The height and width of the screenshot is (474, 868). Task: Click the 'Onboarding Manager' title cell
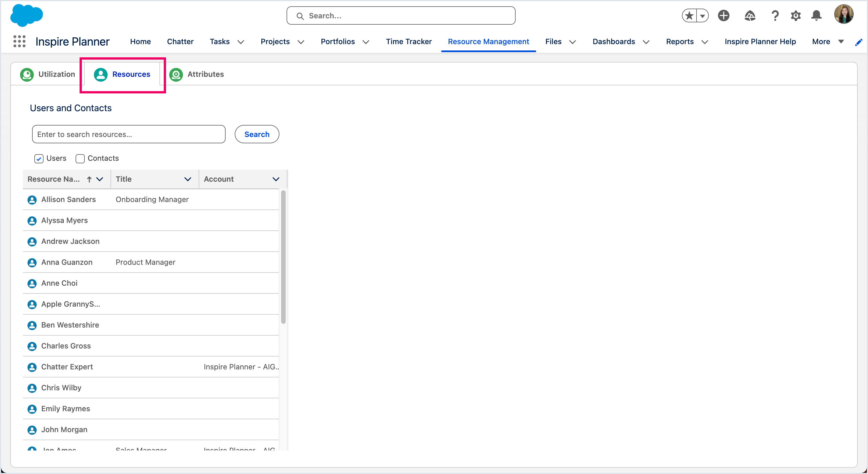pos(152,200)
